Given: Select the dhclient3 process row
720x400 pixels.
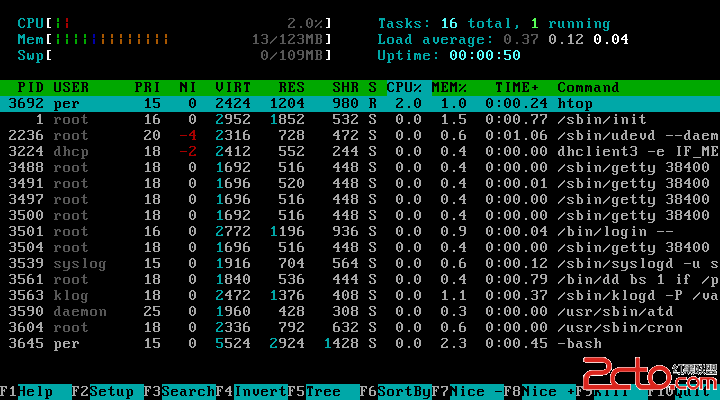Looking at the screenshot, I should [360, 152].
